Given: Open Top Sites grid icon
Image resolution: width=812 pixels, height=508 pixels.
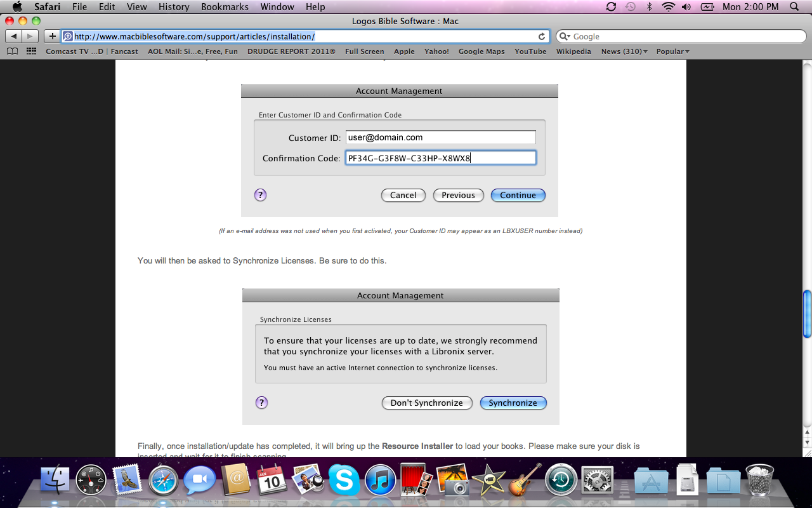Looking at the screenshot, I should (x=31, y=51).
